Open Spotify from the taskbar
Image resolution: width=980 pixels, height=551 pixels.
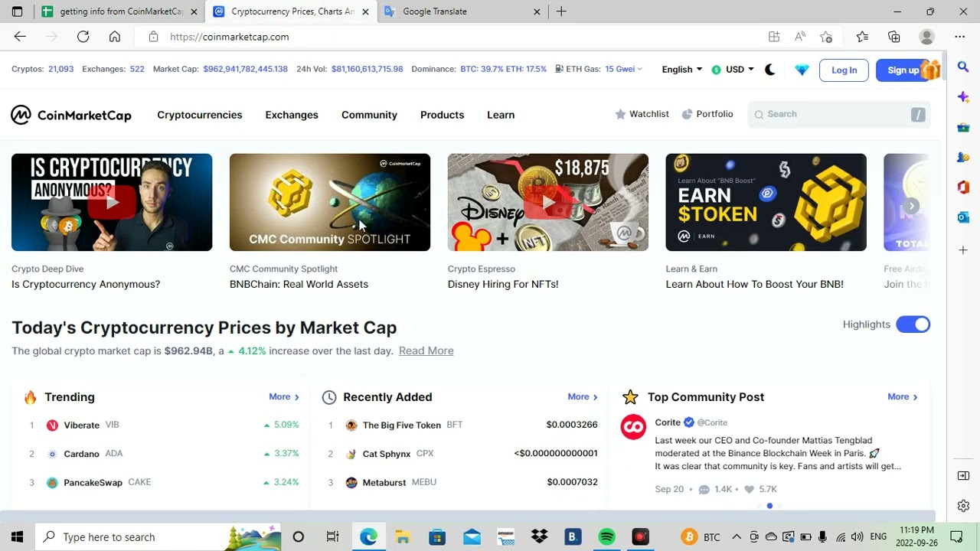coord(607,536)
